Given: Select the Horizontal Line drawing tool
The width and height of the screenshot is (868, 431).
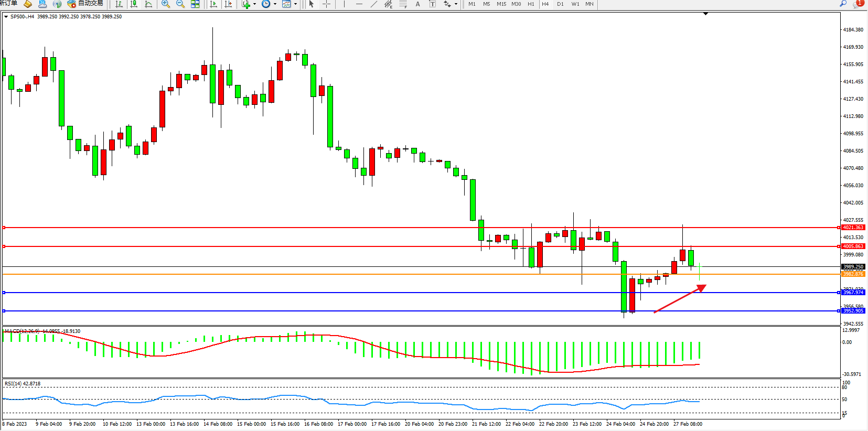Looking at the screenshot, I should coord(359,4).
